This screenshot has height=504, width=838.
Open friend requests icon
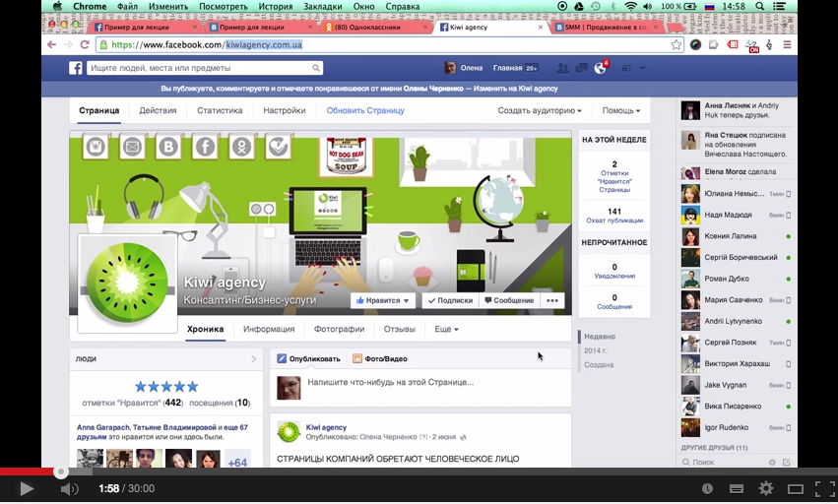tap(562, 68)
